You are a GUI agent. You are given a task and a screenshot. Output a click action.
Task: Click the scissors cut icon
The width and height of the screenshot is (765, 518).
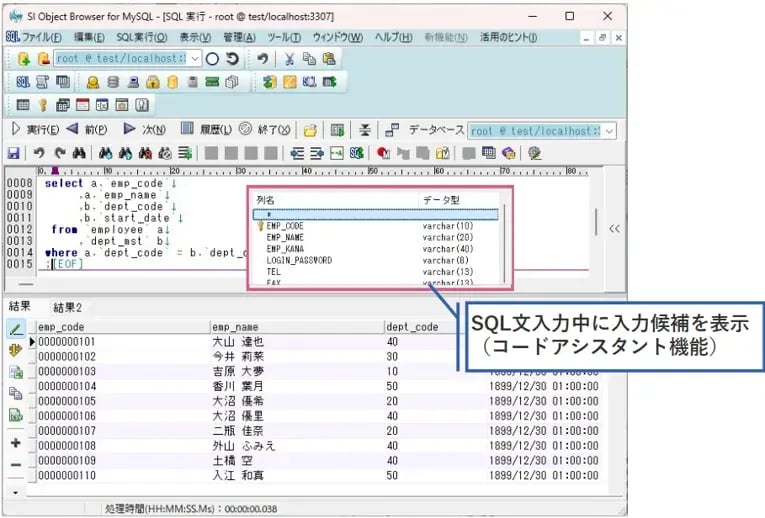pyautogui.click(x=290, y=59)
